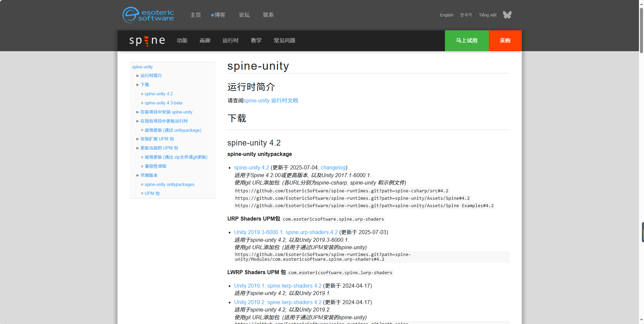
Task: Open Unity 2019.2 spine.lwrp-shaders 4.2 link
Action: coord(278,302)
